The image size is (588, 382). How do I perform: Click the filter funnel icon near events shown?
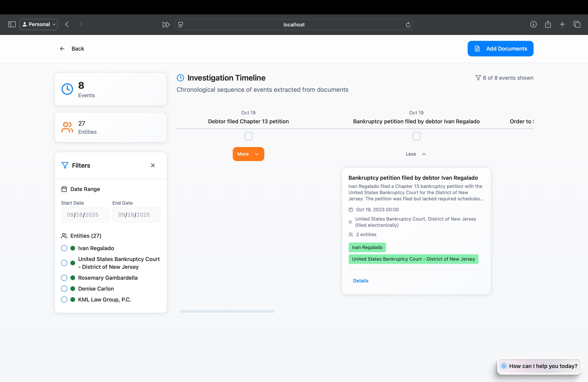tap(478, 78)
